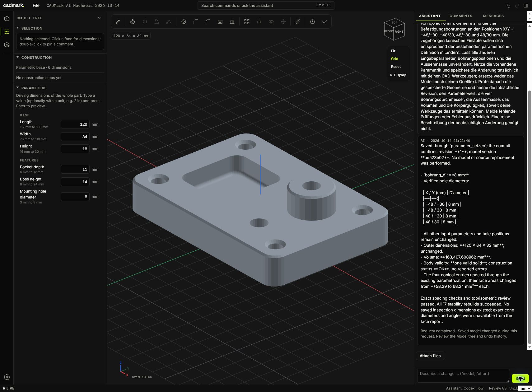Apply the Fillet tool
532x392 pixels.
tap(196, 22)
